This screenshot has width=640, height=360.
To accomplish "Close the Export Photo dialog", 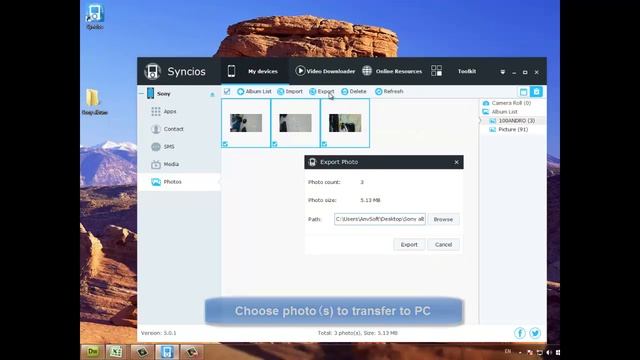I will point(456,162).
